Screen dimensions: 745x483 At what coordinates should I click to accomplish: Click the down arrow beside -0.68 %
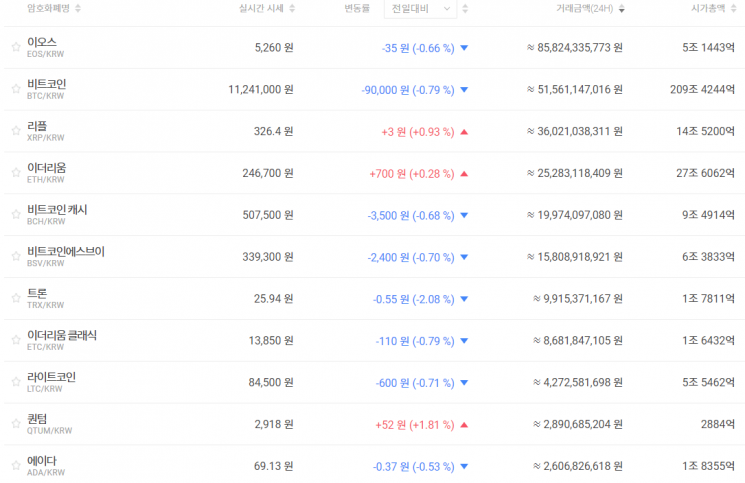(x=465, y=215)
